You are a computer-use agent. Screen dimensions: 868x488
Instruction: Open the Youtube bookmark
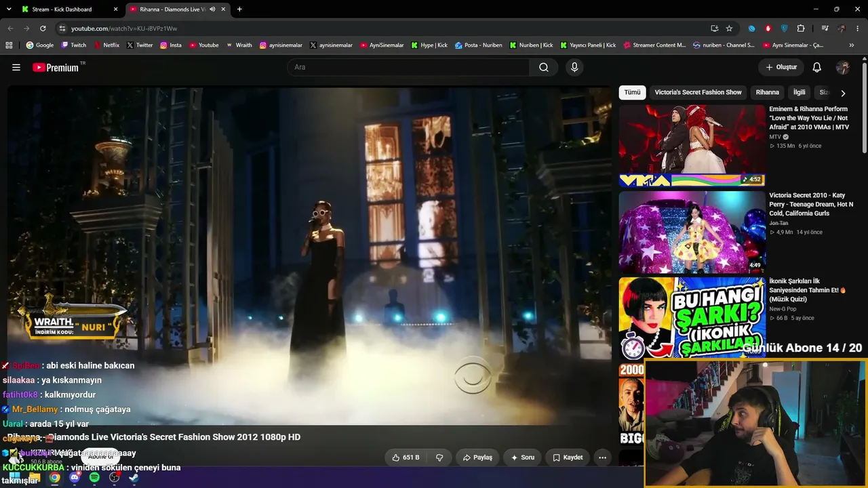click(x=204, y=45)
